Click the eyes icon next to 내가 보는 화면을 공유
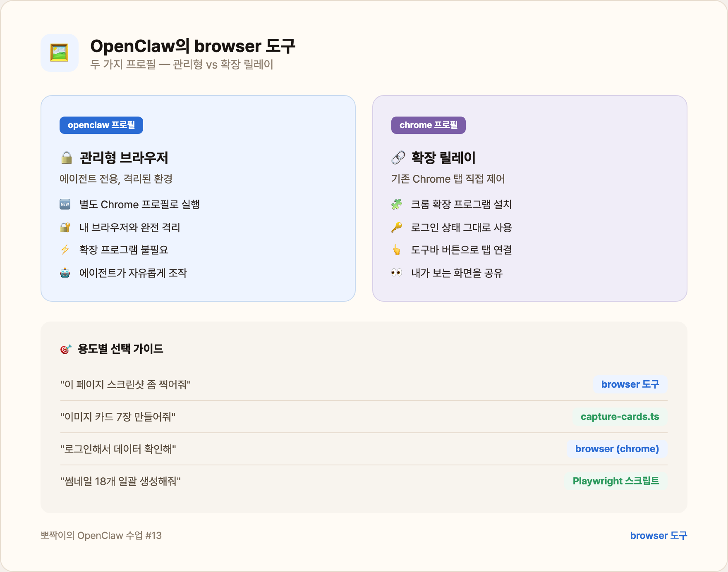The width and height of the screenshot is (728, 572). (x=397, y=273)
